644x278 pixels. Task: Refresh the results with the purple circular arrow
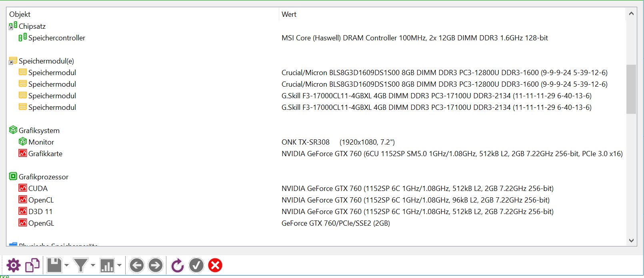(x=178, y=265)
